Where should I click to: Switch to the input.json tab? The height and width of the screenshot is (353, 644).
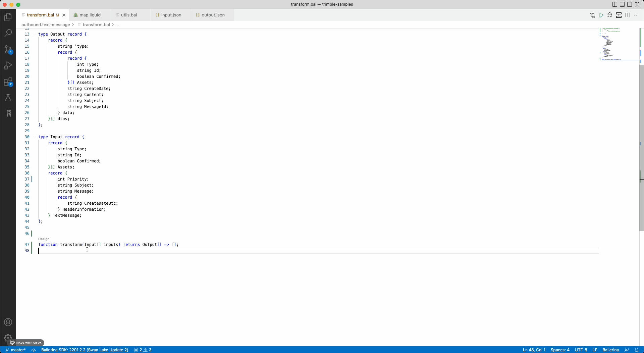171,15
